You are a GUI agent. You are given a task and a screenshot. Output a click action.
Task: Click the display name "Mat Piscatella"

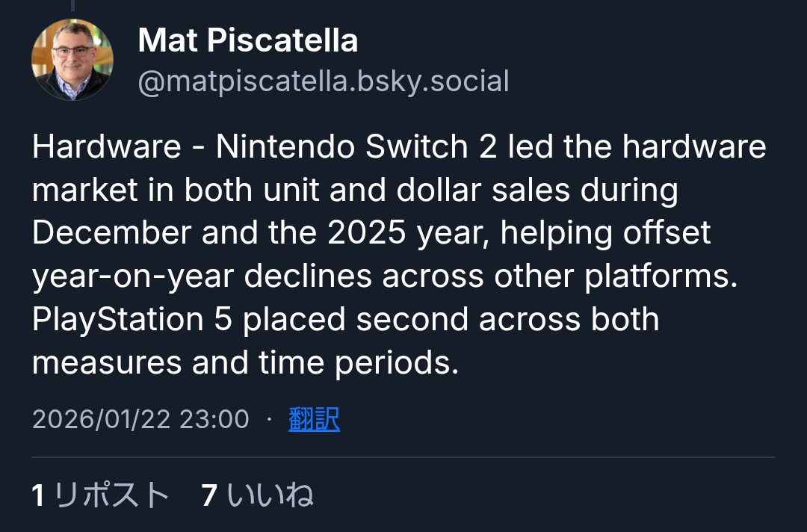248,40
